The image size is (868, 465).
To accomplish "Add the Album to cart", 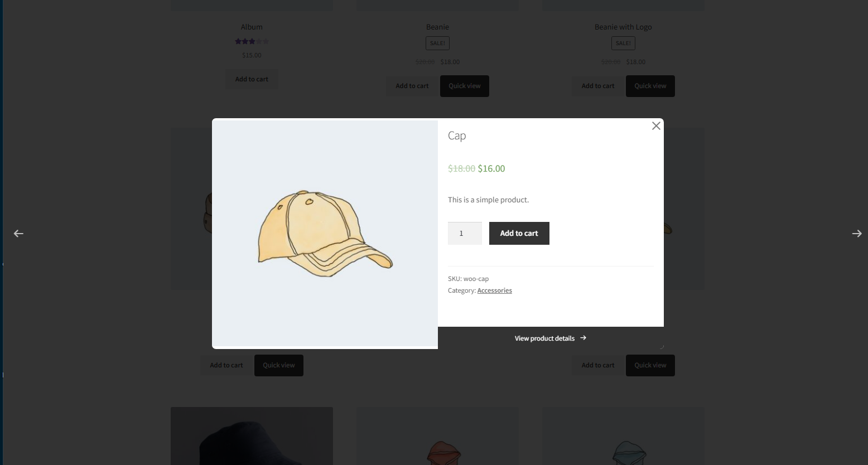I will [x=252, y=79].
